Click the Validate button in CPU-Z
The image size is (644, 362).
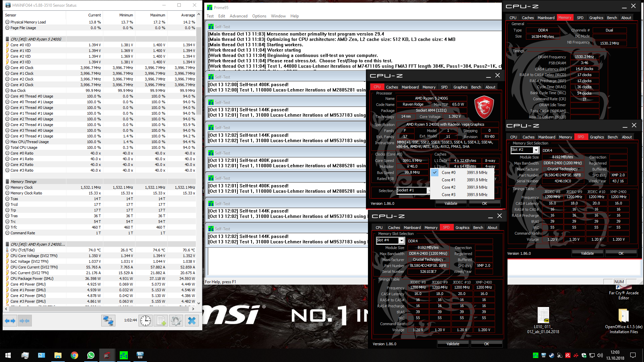coord(451,203)
